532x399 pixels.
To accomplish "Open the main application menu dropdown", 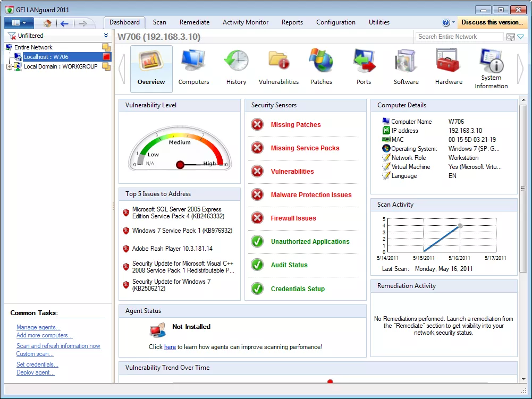I will (x=19, y=23).
